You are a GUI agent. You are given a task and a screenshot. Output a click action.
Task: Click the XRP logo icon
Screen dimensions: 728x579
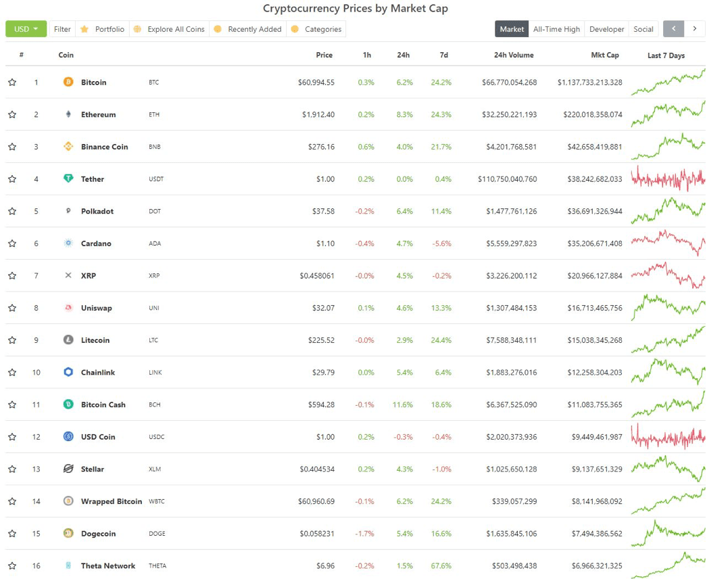click(68, 275)
